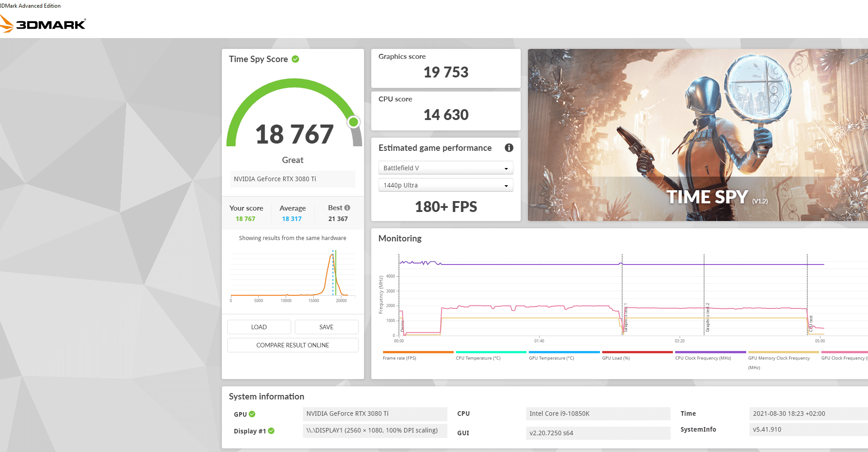
Task: Click the info icon next to Best
Action: click(347, 208)
